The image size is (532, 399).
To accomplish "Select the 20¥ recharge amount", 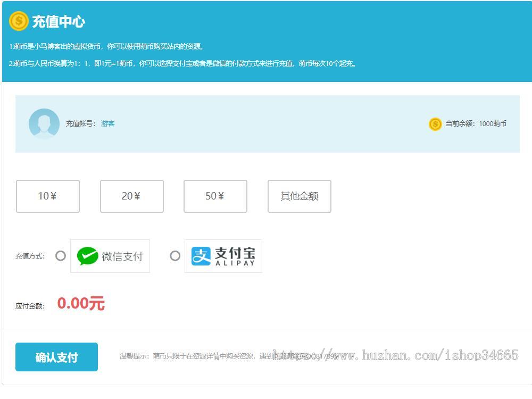I will point(131,196).
